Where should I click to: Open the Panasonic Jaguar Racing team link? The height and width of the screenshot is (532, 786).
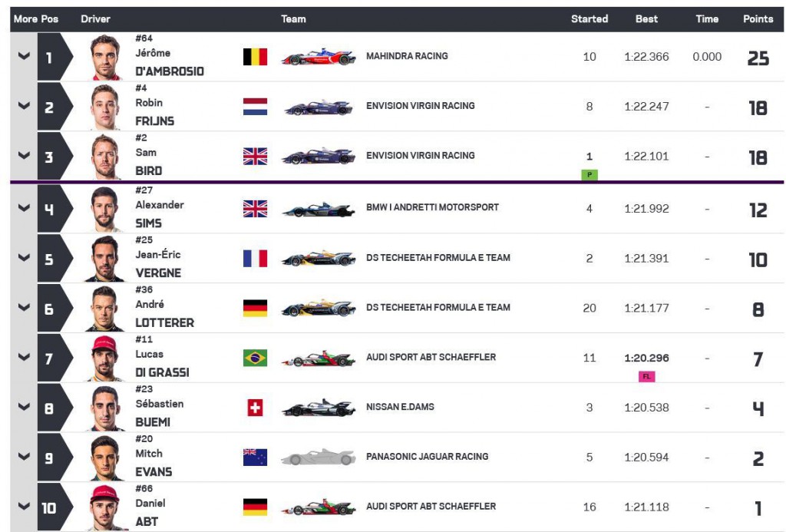coord(427,457)
